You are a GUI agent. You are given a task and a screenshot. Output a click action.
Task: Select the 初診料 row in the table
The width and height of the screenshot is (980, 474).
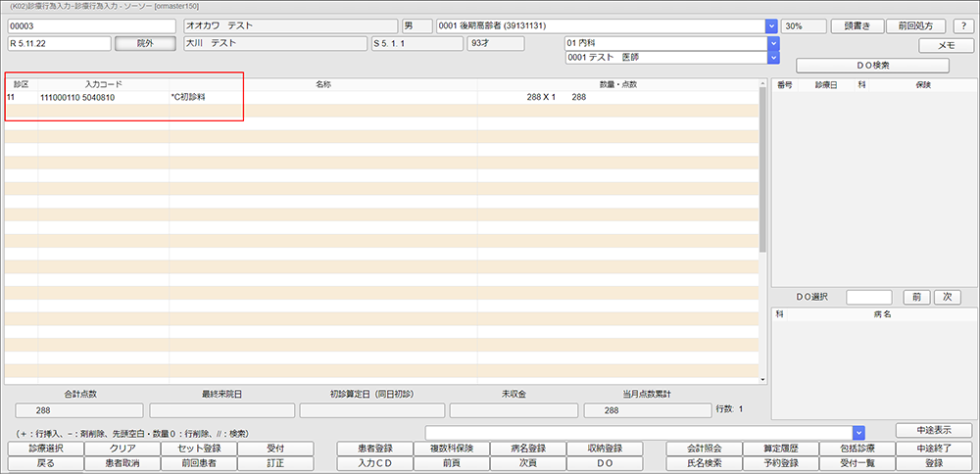click(294, 98)
